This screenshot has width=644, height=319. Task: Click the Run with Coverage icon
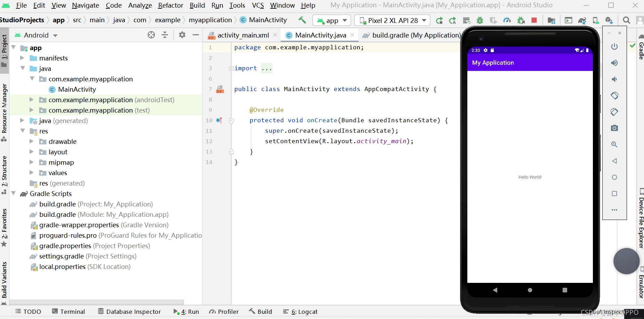(x=493, y=21)
